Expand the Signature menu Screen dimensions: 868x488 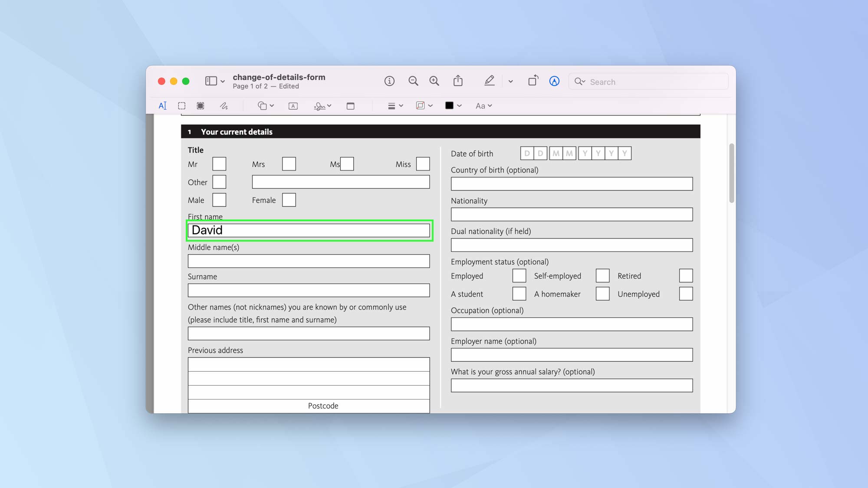click(x=322, y=105)
